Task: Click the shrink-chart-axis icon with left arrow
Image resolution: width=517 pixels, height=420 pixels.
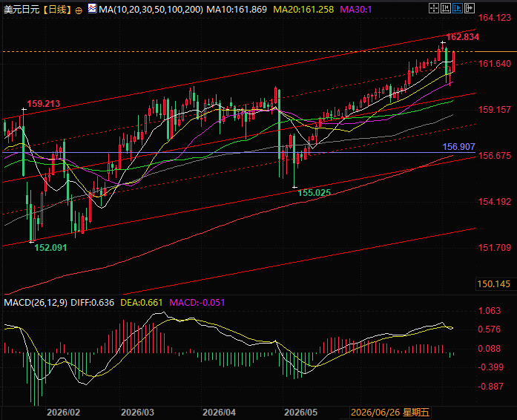Action: pos(446,8)
